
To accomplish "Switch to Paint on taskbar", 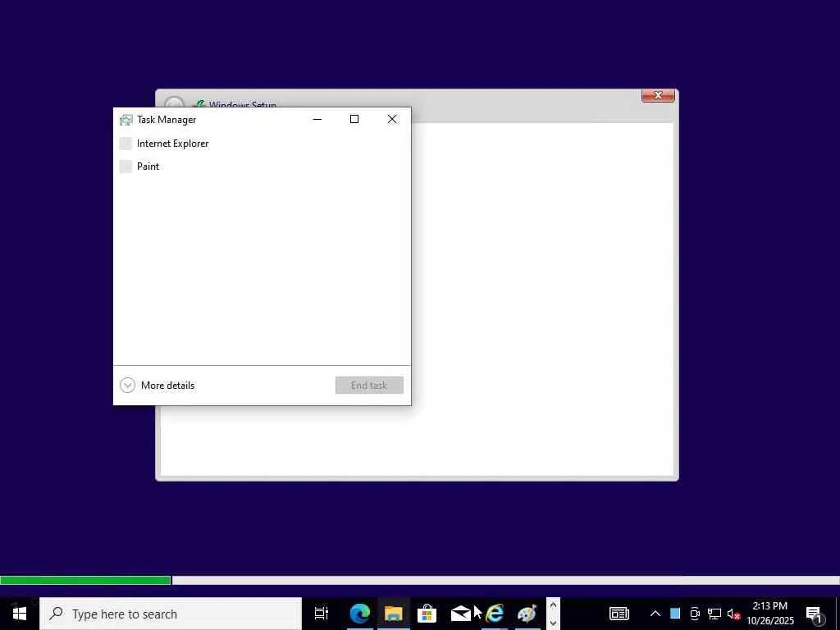I will (x=527, y=614).
